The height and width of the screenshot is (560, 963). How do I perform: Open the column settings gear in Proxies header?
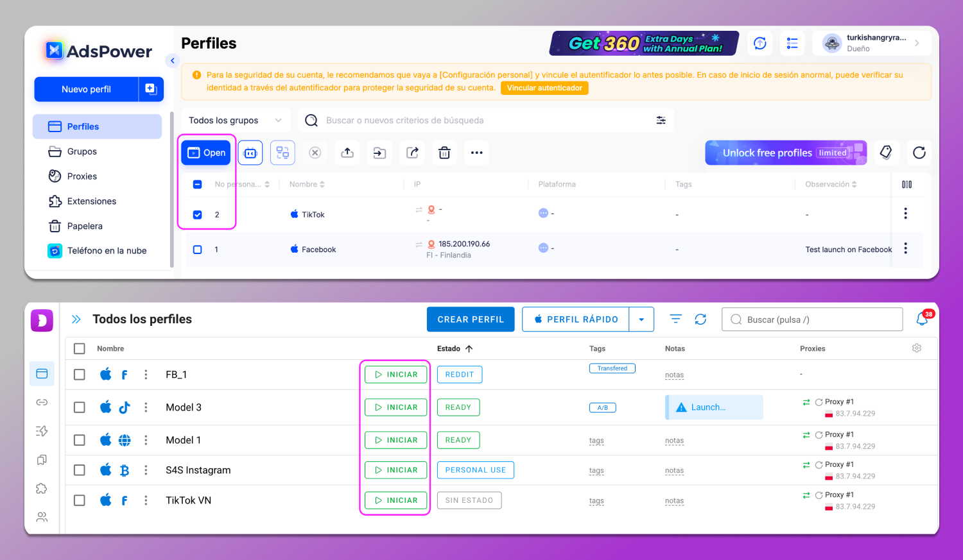pyautogui.click(x=916, y=348)
